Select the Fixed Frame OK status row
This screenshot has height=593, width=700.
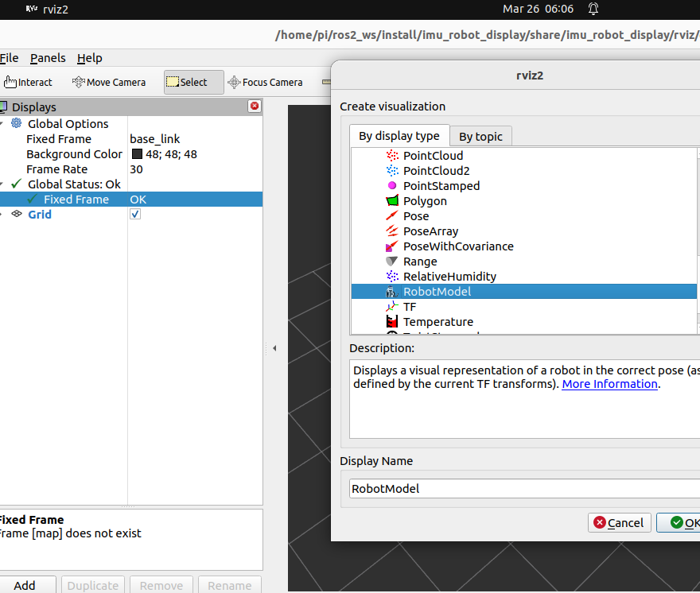coord(131,199)
